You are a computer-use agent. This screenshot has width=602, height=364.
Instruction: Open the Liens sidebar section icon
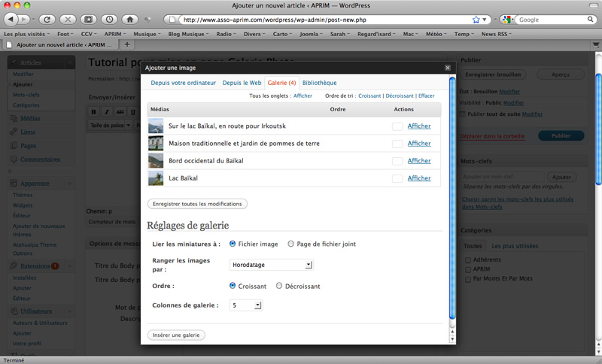tap(14, 132)
